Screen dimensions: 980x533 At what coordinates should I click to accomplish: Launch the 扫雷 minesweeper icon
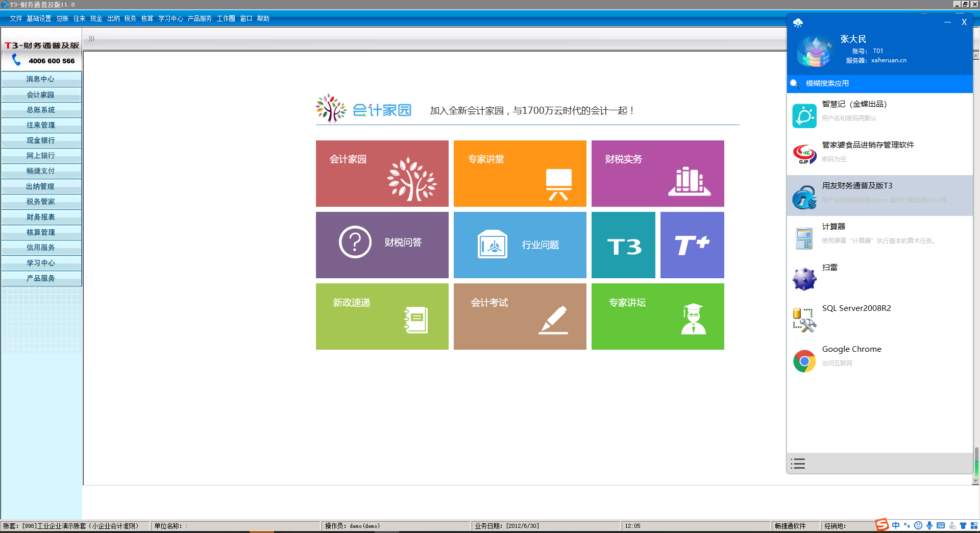pyautogui.click(x=804, y=279)
